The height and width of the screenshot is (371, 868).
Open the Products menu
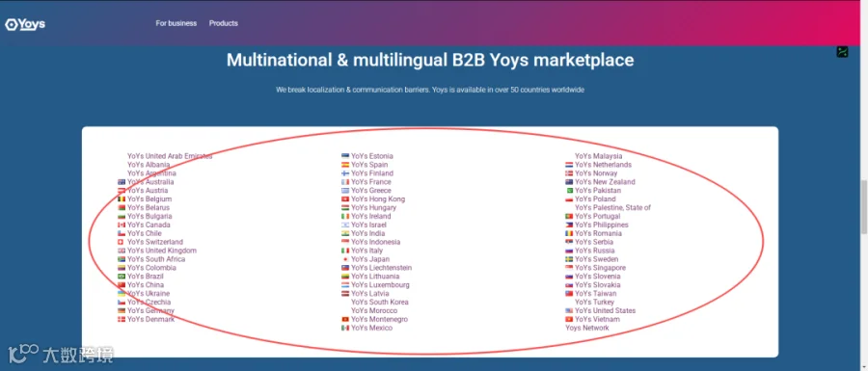click(x=224, y=23)
